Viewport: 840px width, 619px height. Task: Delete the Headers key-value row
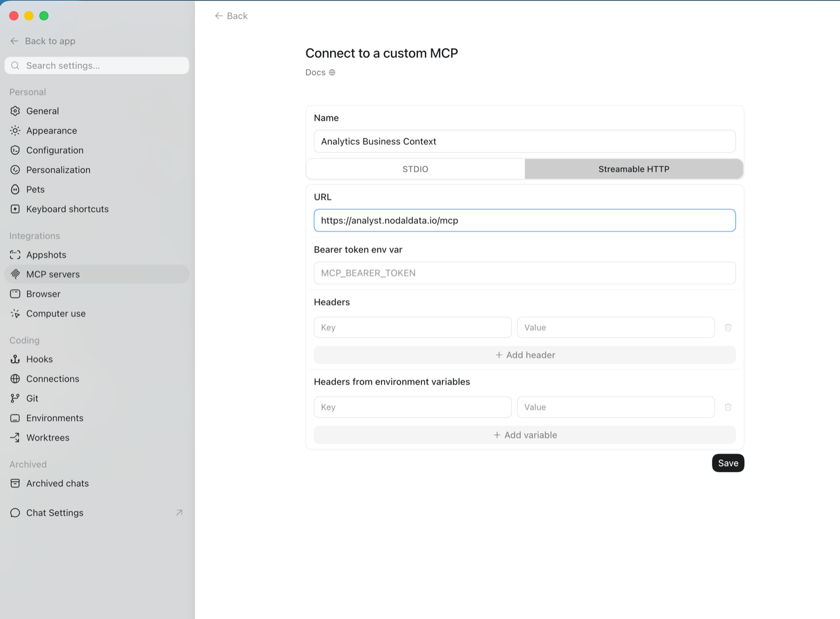tap(728, 327)
